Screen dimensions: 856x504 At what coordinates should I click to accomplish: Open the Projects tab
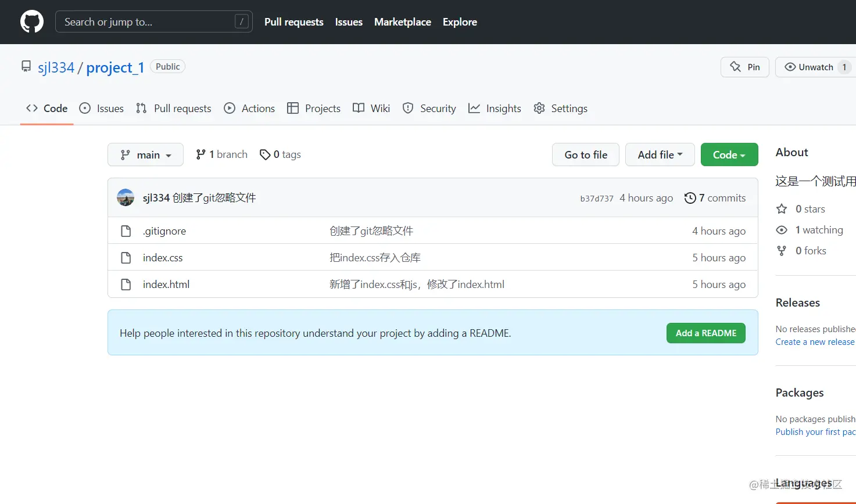pos(314,109)
